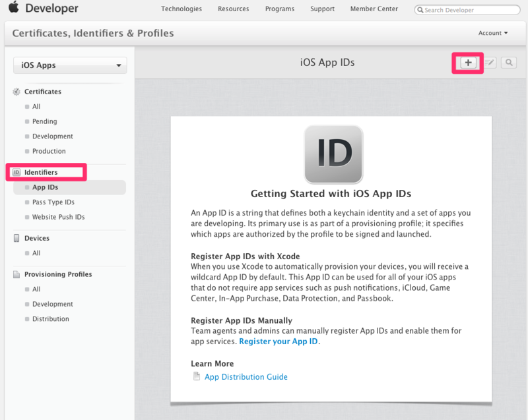Click the Learn More heading
The height and width of the screenshot is (420, 528).
click(212, 363)
